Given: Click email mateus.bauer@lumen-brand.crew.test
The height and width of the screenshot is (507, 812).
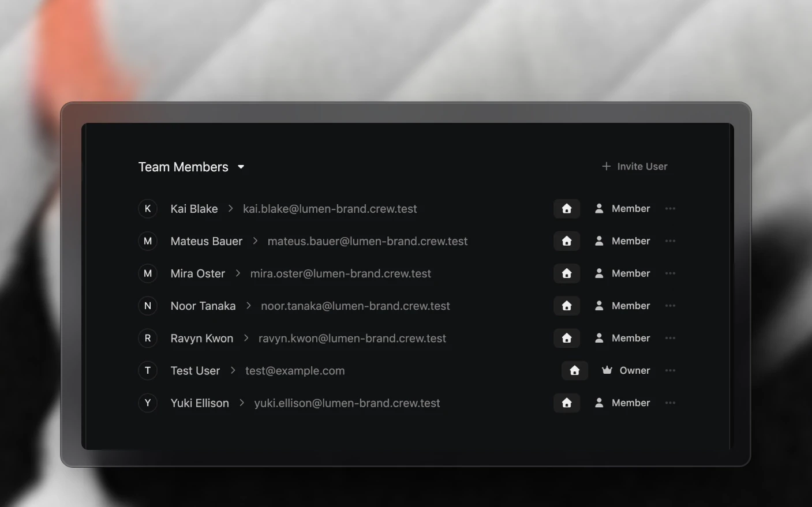Looking at the screenshot, I should (x=368, y=241).
